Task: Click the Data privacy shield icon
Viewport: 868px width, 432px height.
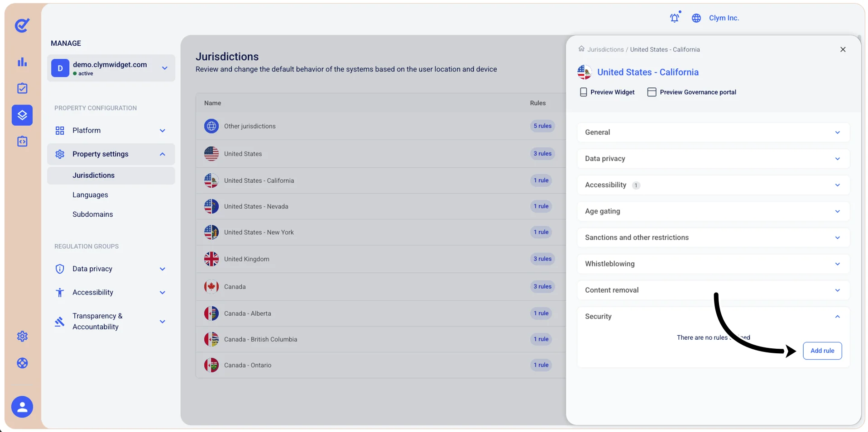Action: tap(60, 269)
